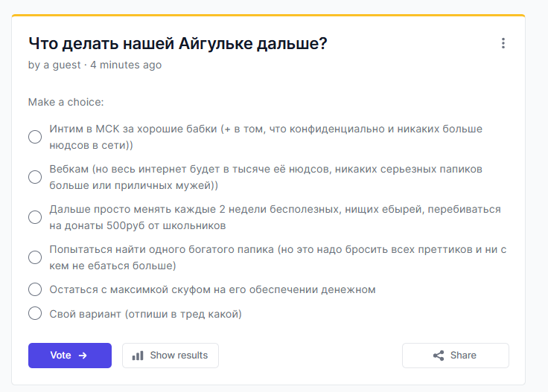
Task: Click the arrow icon inside Vote button
Action: click(x=83, y=356)
